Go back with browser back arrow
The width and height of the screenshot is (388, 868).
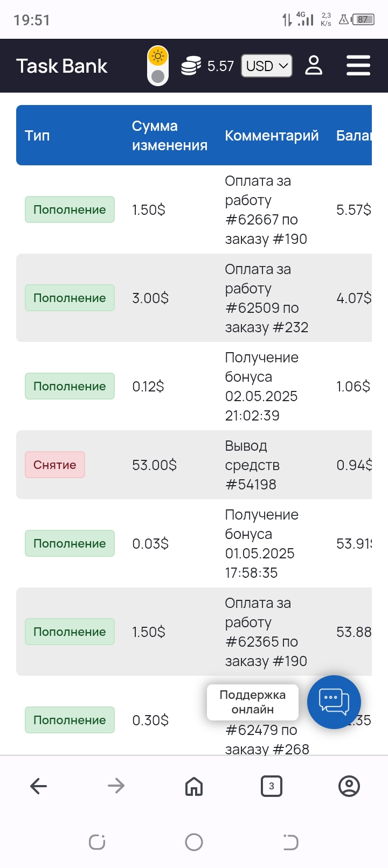pyautogui.click(x=39, y=786)
